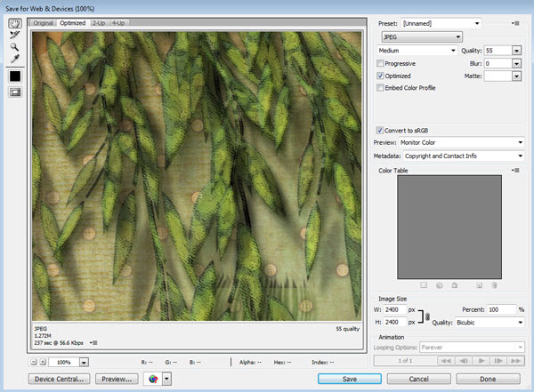Switch to the Original tab
This screenshot has height=392, width=534.
44,22
